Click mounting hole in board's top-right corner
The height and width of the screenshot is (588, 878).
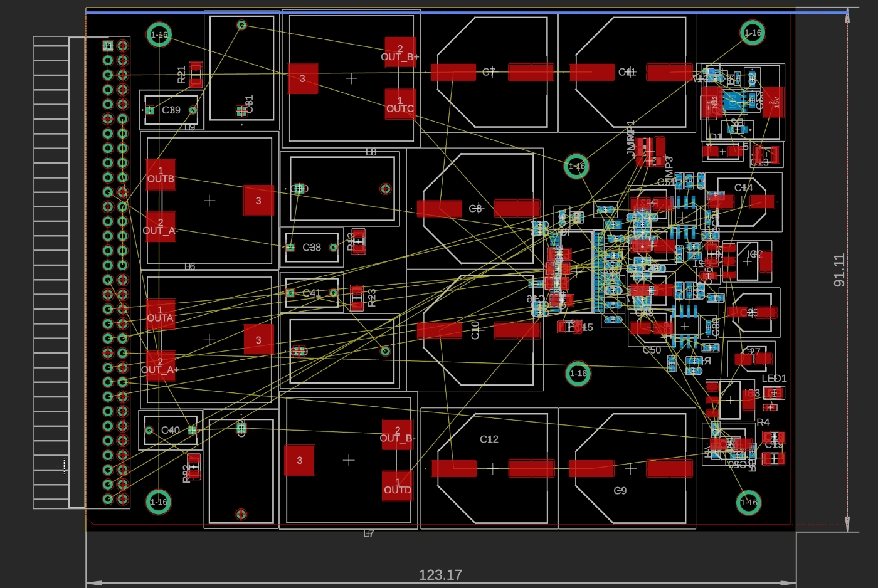753,33
